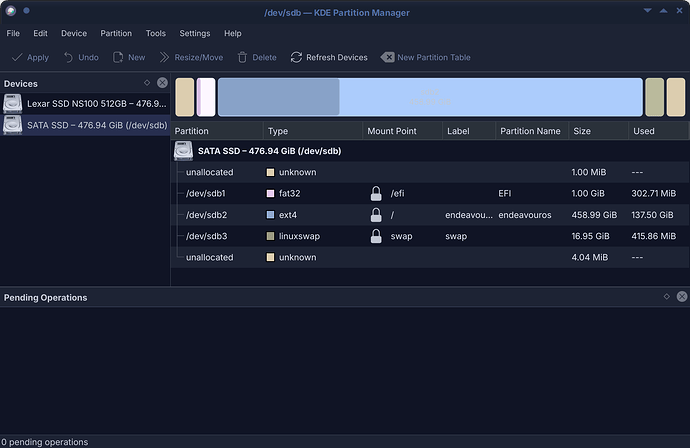Select the /dev/sdb2 partition row
Screen dimensions: 690x448
pyautogui.click(x=430, y=215)
